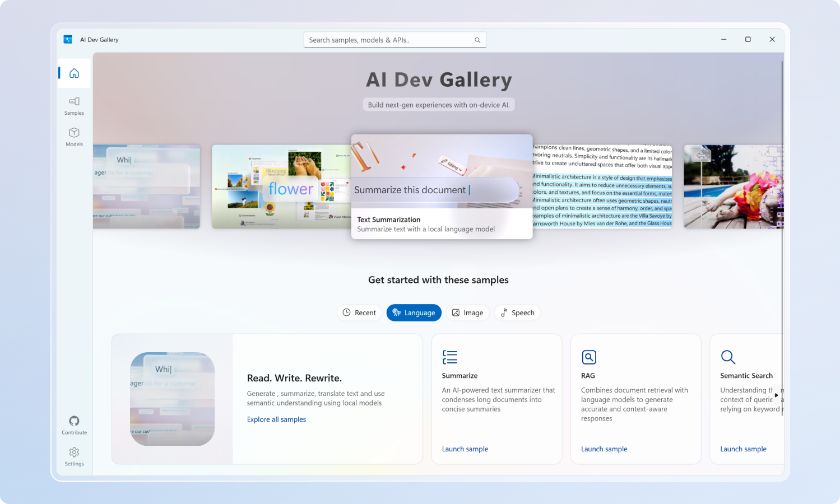Viewport: 840px width, 504px height.
Task: Click the RAG sample's boxed magnifier icon
Action: point(588,357)
